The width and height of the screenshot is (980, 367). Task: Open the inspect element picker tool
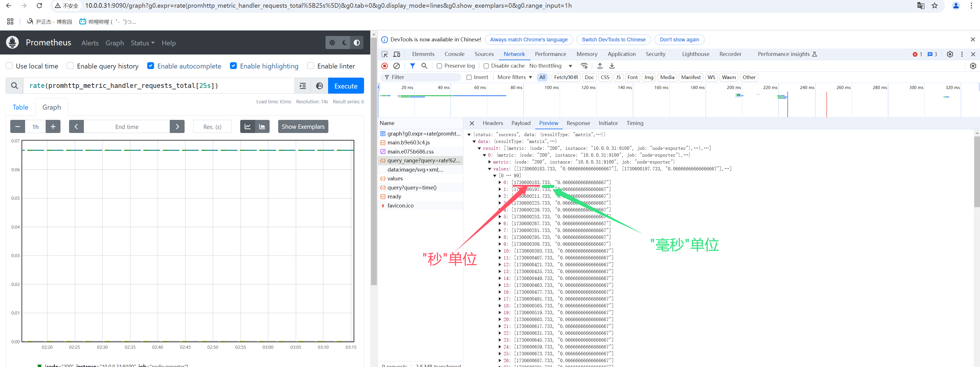tap(385, 54)
